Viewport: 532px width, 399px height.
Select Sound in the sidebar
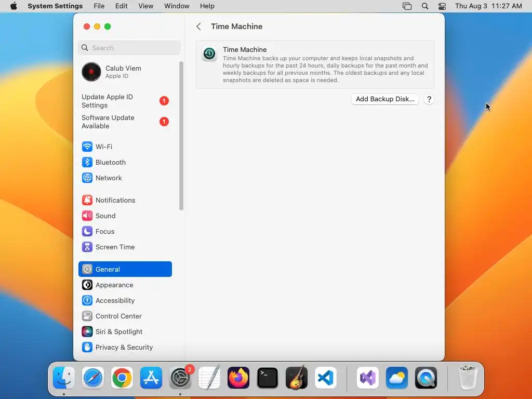pyautogui.click(x=125, y=216)
